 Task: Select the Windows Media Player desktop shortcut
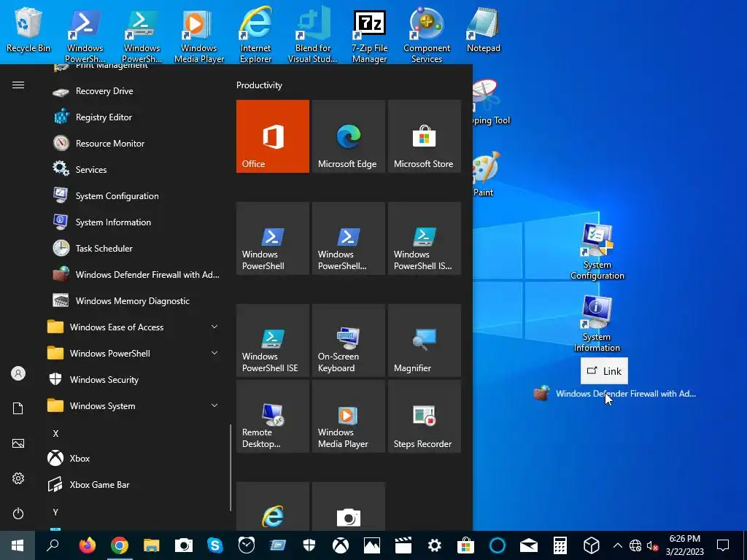point(199,35)
